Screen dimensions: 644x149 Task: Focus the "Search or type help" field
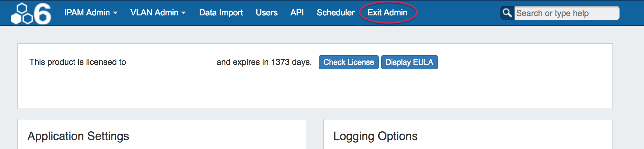click(x=566, y=13)
